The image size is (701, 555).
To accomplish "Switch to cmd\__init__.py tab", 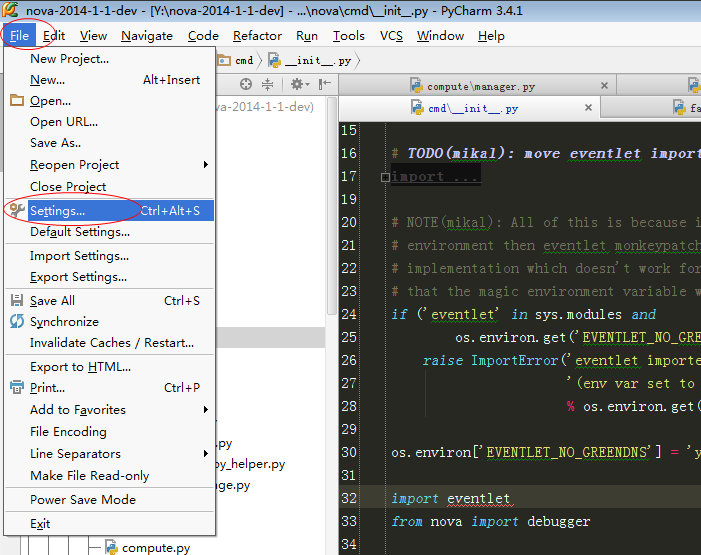I will pyautogui.click(x=469, y=108).
